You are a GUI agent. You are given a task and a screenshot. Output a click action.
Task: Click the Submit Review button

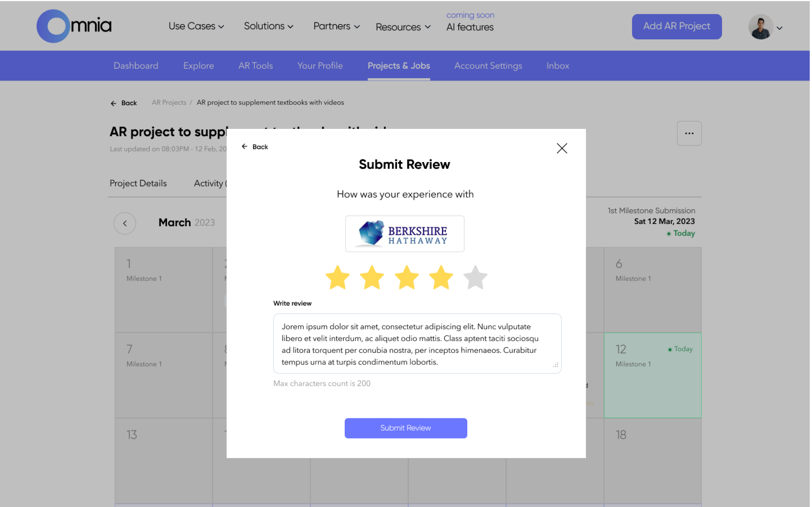point(406,429)
